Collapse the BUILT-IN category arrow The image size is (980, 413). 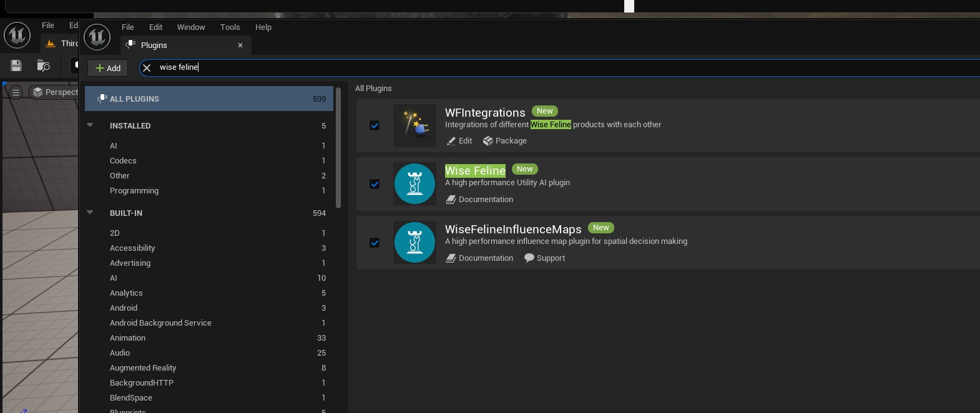(x=90, y=213)
